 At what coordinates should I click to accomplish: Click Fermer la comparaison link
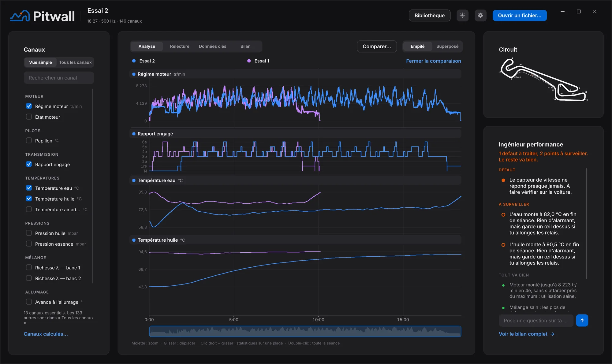coord(433,61)
